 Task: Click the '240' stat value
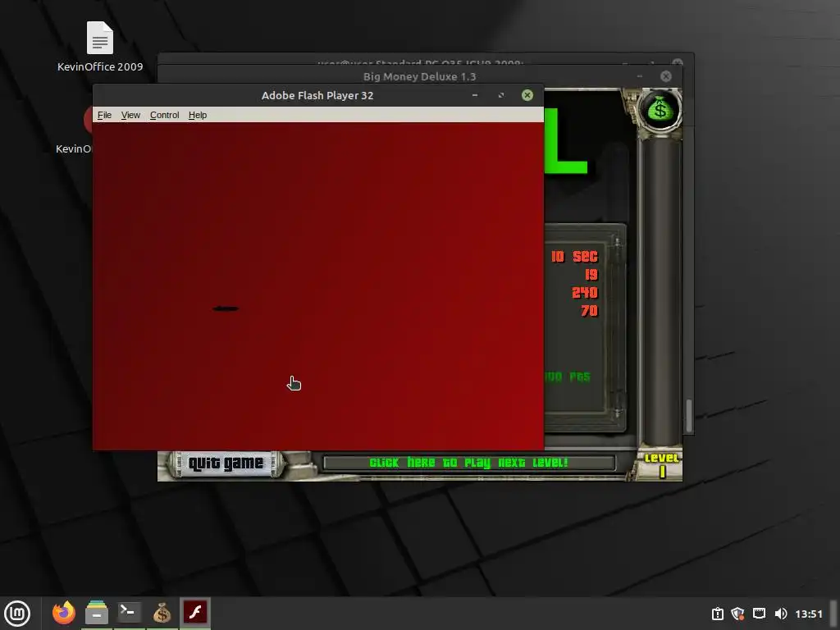point(584,293)
